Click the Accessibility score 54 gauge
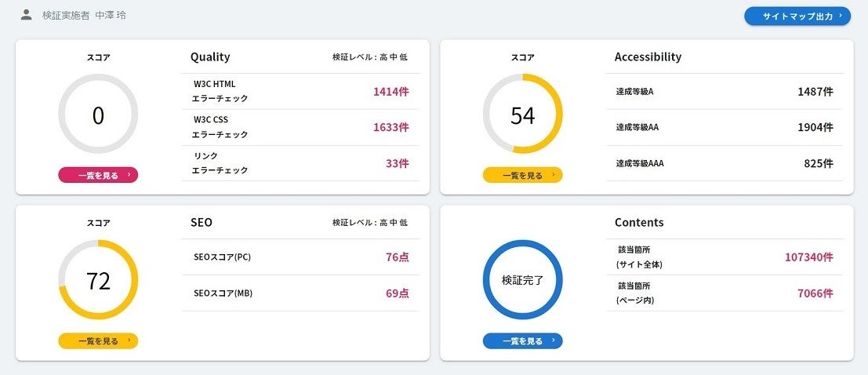Viewport: 868px width, 375px height. point(522,115)
